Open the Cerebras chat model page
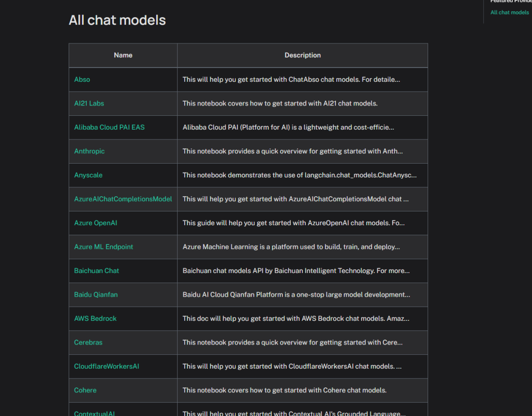This screenshot has width=532, height=416. [x=88, y=343]
